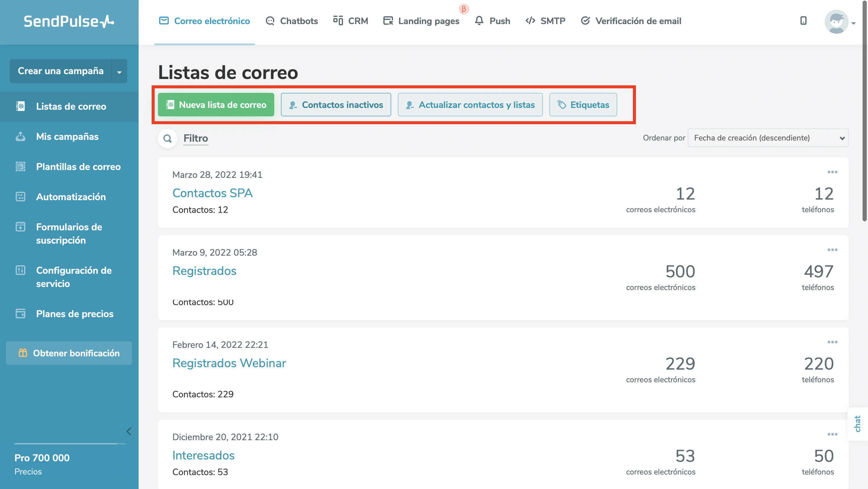Select Listas de correo in the sidebar
The height and width of the screenshot is (489, 868).
pos(69,106)
